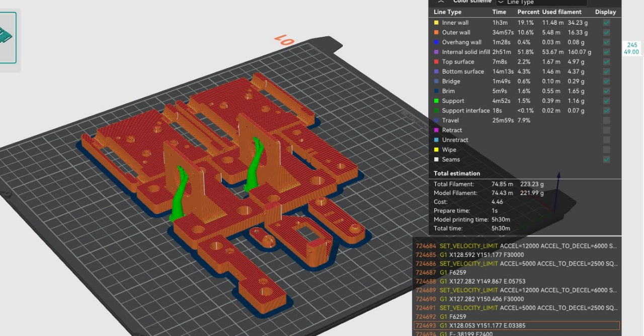
Task: Click the 'Display' column header
Action: click(x=605, y=12)
